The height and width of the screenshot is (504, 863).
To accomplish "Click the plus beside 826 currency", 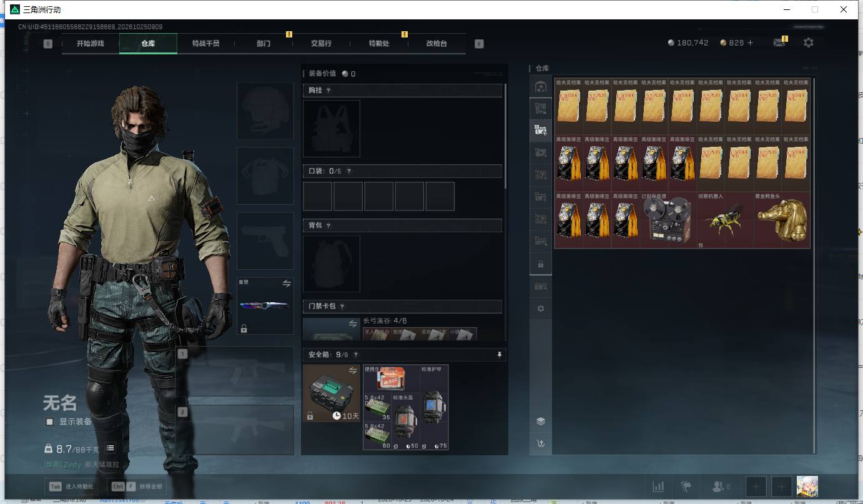I will (x=750, y=43).
